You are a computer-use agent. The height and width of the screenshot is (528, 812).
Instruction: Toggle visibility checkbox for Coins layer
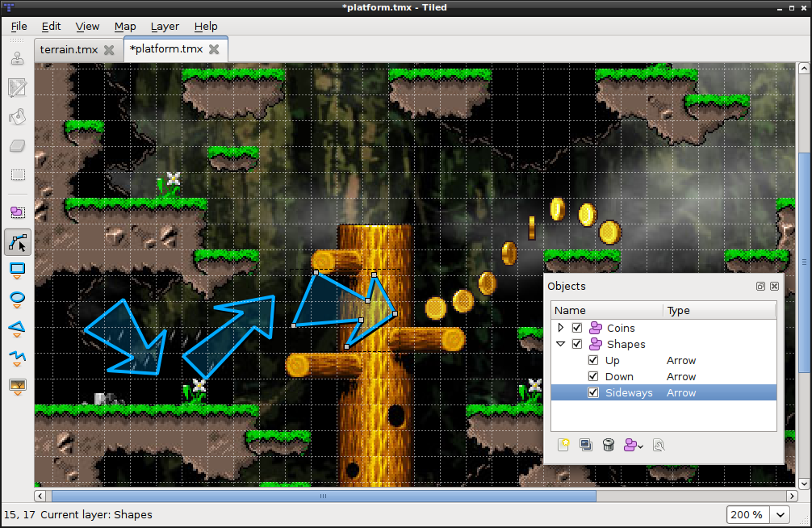point(577,329)
